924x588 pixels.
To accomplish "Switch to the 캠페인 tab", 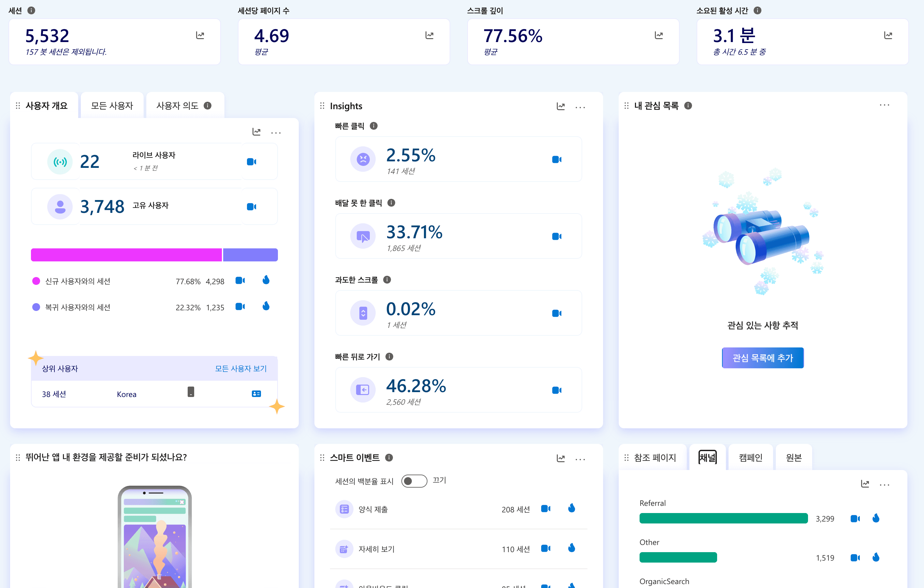I will click(751, 457).
